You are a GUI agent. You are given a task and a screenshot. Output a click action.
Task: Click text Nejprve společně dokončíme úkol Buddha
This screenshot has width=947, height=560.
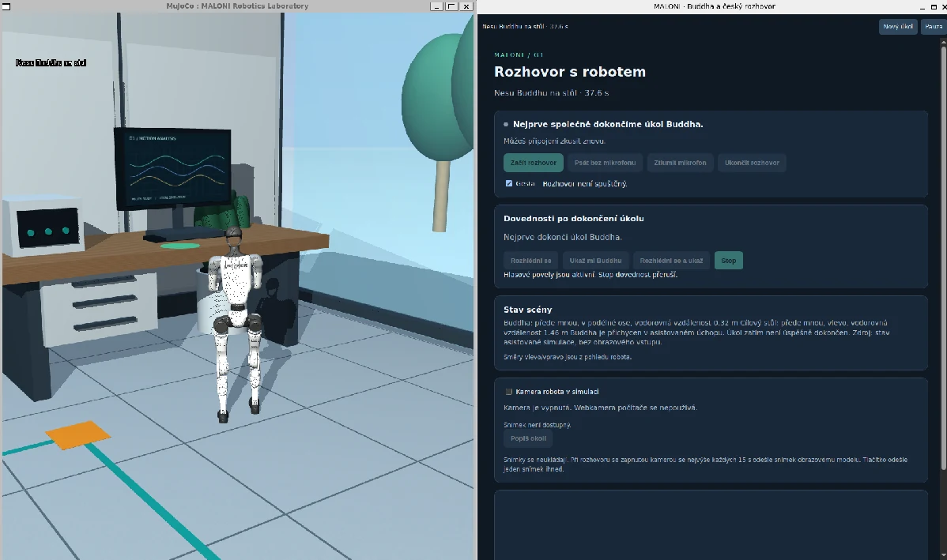click(608, 124)
